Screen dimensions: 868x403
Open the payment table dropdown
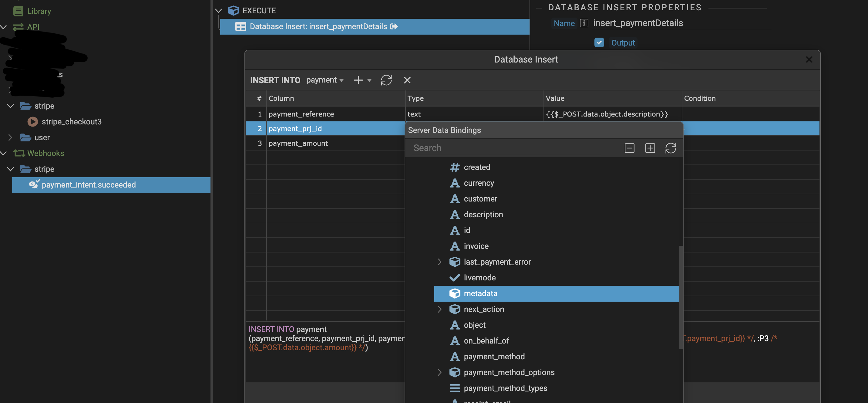pos(325,80)
